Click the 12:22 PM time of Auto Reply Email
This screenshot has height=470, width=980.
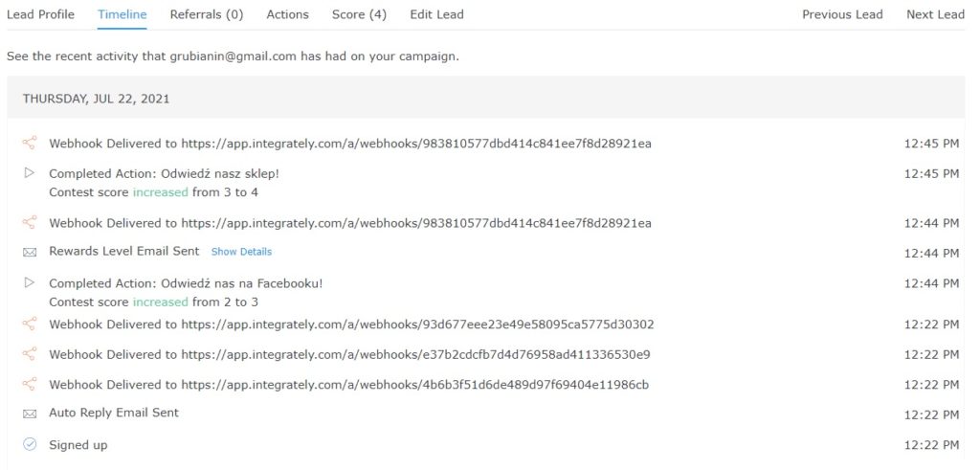(931, 415)
